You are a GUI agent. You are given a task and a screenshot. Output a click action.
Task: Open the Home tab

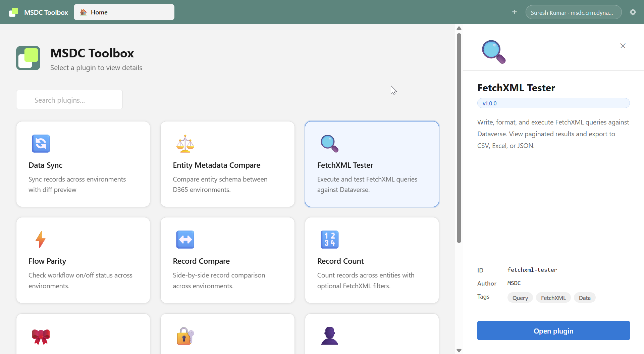pos(124,12)
